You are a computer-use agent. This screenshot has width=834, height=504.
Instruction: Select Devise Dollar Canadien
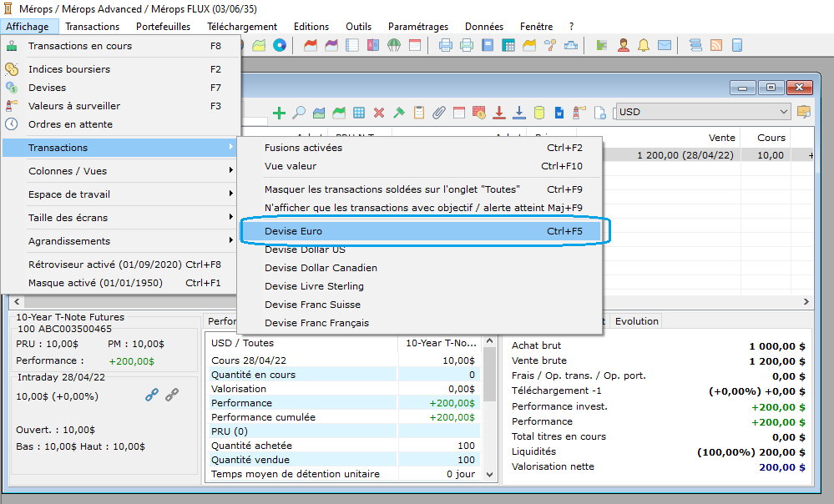click(420, 268)
